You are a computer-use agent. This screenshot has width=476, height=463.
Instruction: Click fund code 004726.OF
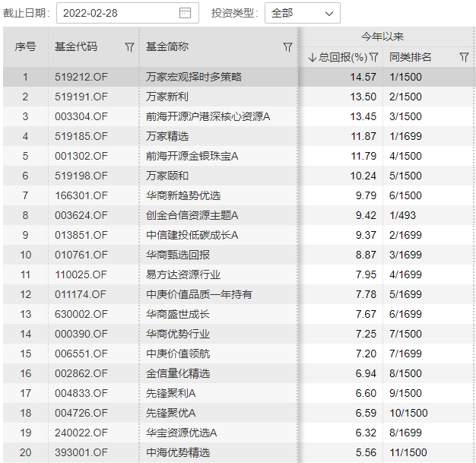click(81, 413)
